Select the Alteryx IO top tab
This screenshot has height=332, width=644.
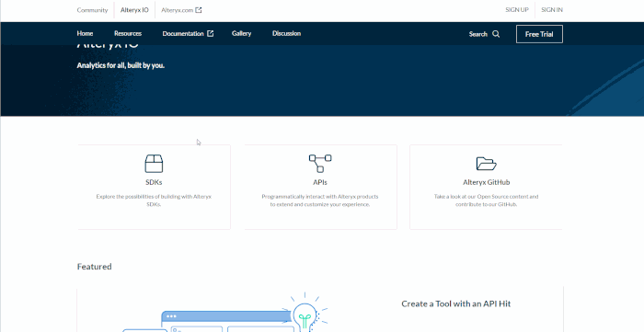[134, 10]
